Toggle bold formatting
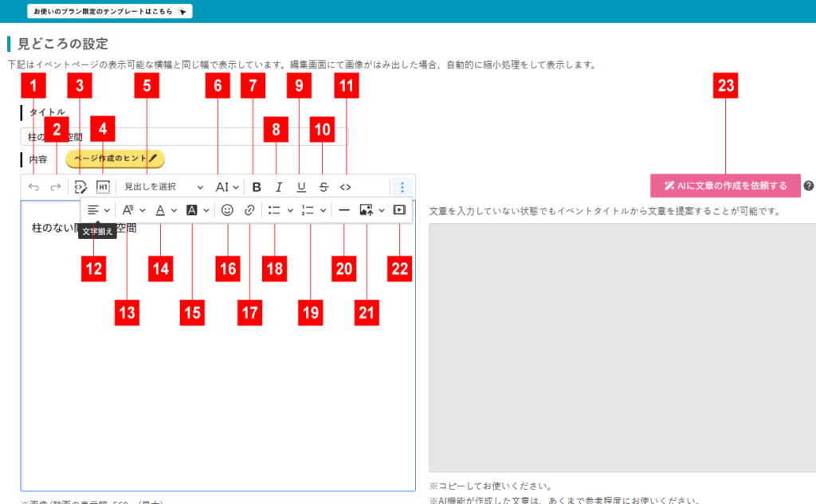816x504 pixels. tap(257, 187)
